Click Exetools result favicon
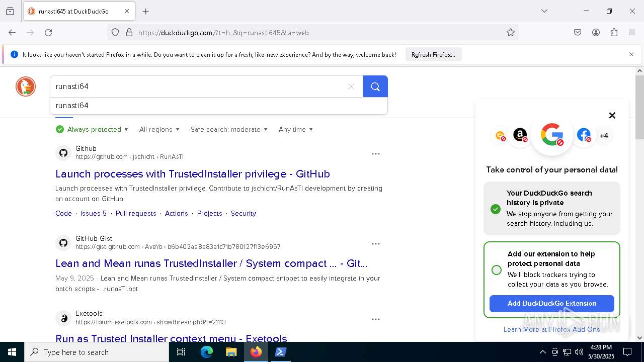This screenshot has height=362, width=644. coord(63,318)
